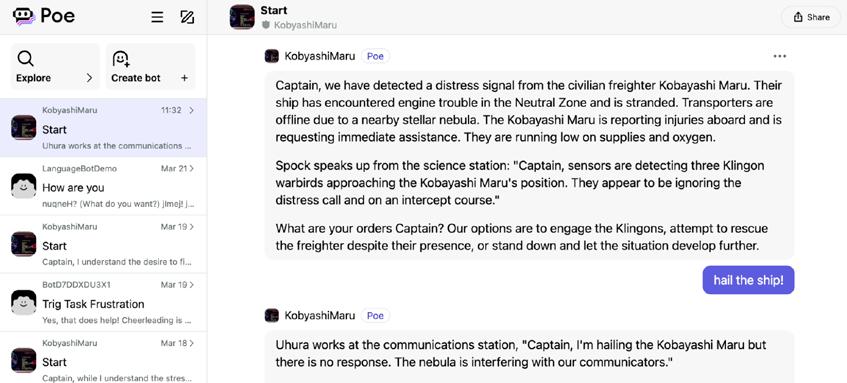The image size is (847, 383).
Task: Click the Explore magnifier icon
Action: coord(25,58)
